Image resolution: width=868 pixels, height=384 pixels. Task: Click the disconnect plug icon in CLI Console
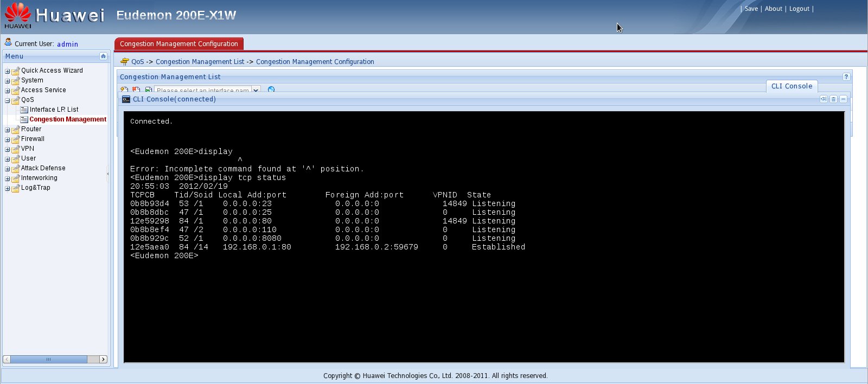pos(824,99)
